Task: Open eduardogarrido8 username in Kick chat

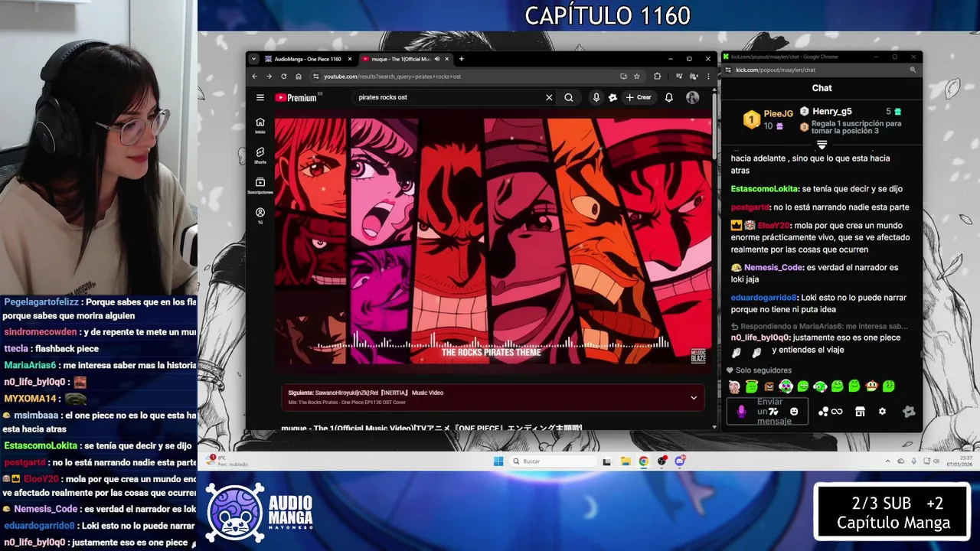Action: pyautogui.click(x=764, y=298)
